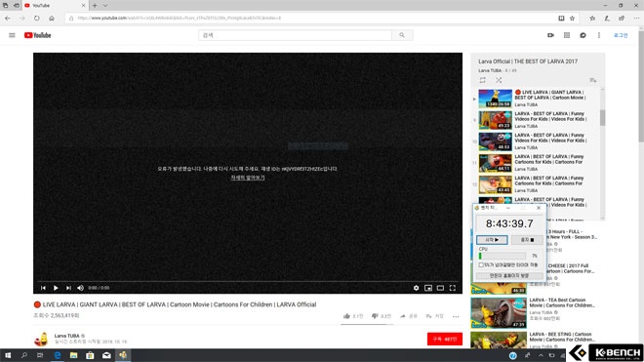The width and height of the screenshot is (644, 362).
Task: Mute the player volume speaker icon
Action: [80, 288]
